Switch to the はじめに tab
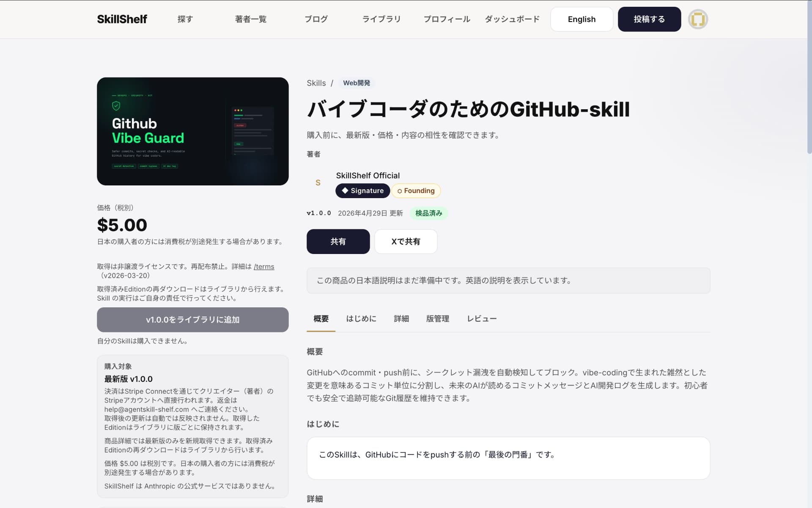812x508 pixels. pos(361,318)
